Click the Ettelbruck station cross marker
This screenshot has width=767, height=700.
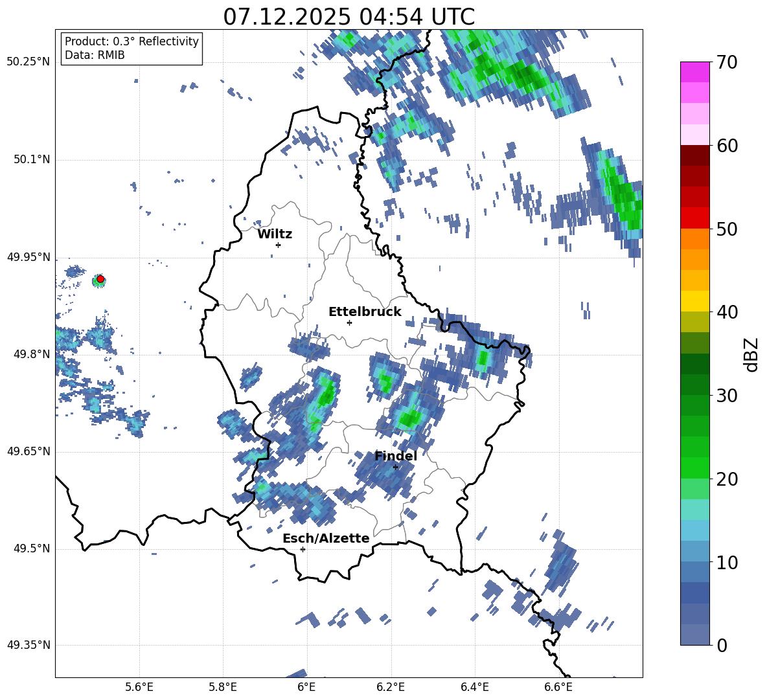coord(349,322)
